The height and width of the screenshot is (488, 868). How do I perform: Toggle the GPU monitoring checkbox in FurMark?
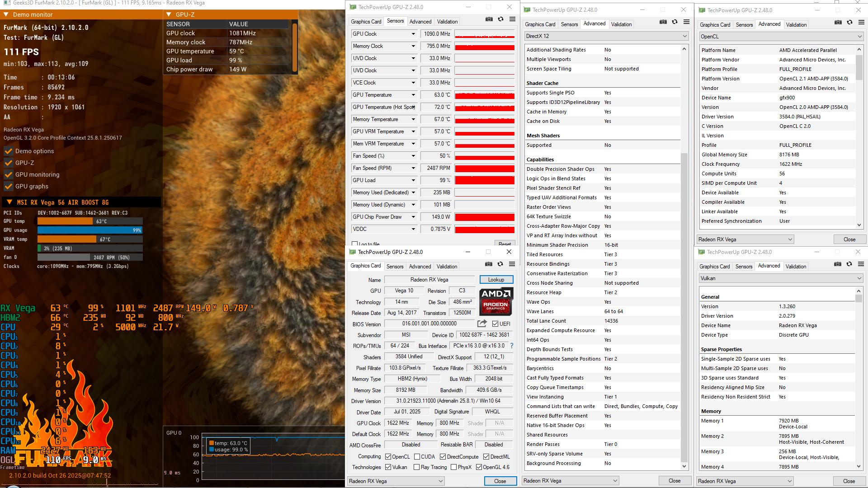click(9, 174)
